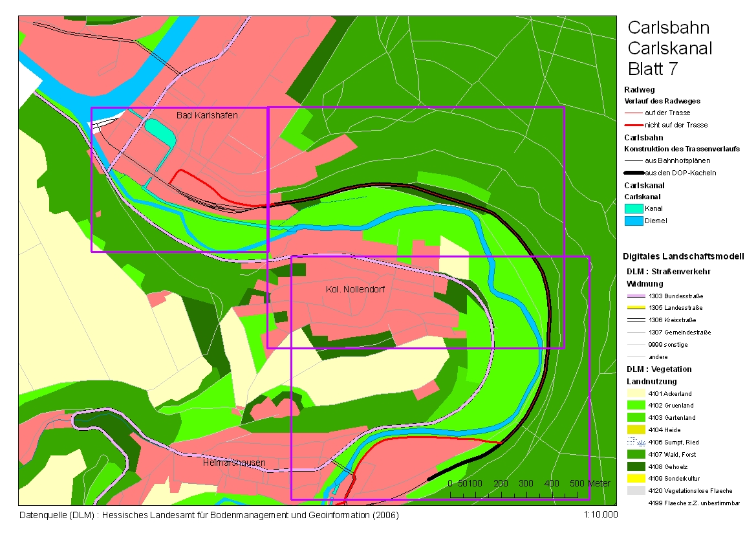Screen dimensions: 756x535
Task: Select the 4102 Gruenland color swatch
Action: pos(636,406)
